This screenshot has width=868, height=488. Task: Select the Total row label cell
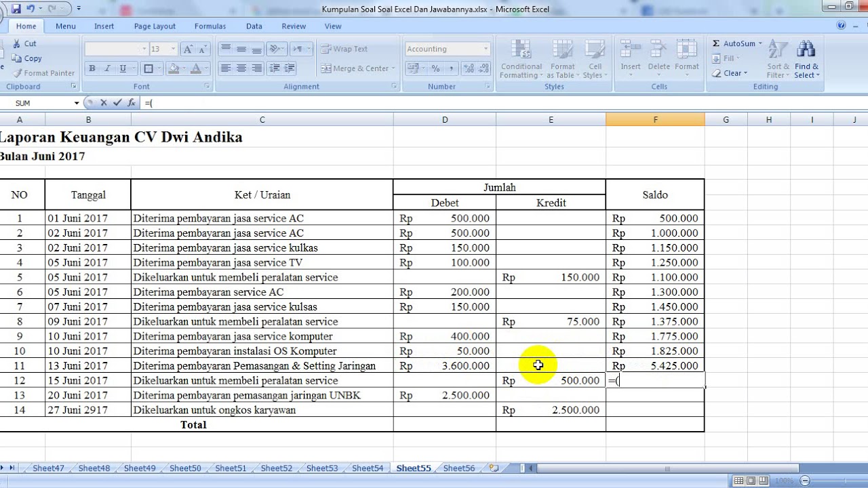point(193,425)
